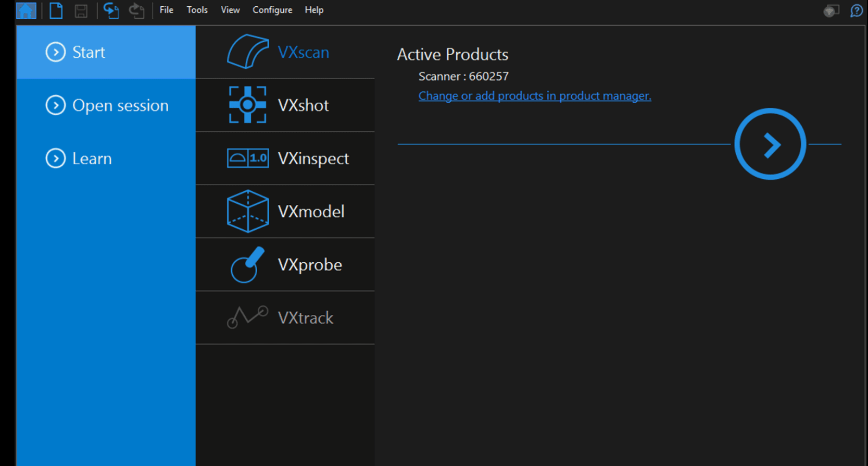This screenshot has width=868, height=466.
Task: Click the Undo arrow icon
Action: (x=111, y=10)
